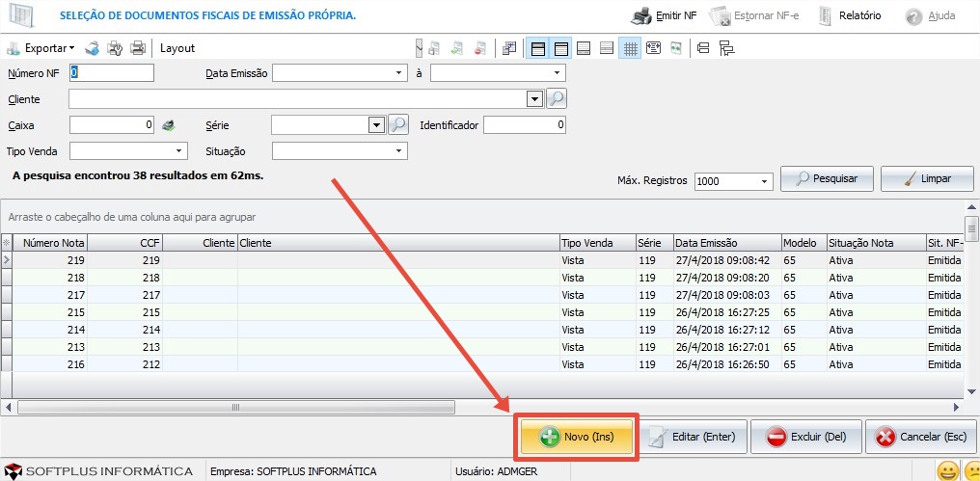This screenshot has width=980, height=481.
Task: Toggle the group panel visibility button
Action: tap(537, 48)
